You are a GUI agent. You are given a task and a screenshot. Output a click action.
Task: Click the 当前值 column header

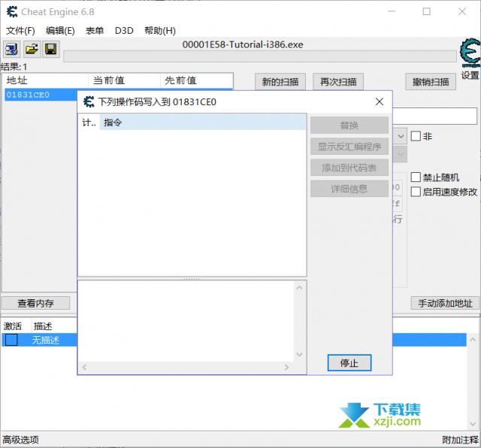click(124, 80)
